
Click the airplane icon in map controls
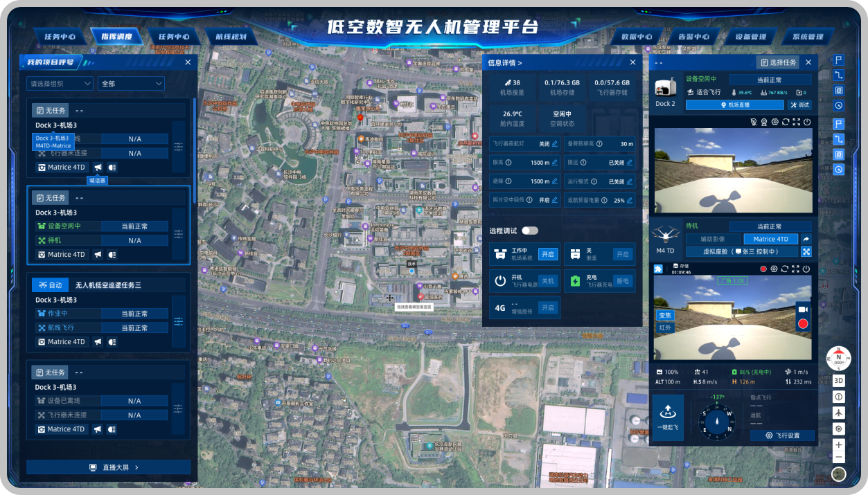(838, 413)
